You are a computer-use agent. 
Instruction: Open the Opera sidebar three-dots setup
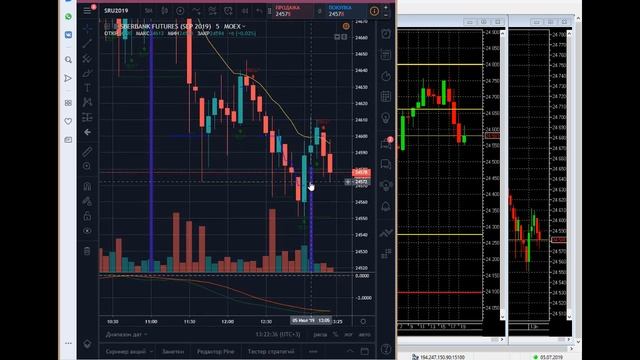click(x=68, y=343)
